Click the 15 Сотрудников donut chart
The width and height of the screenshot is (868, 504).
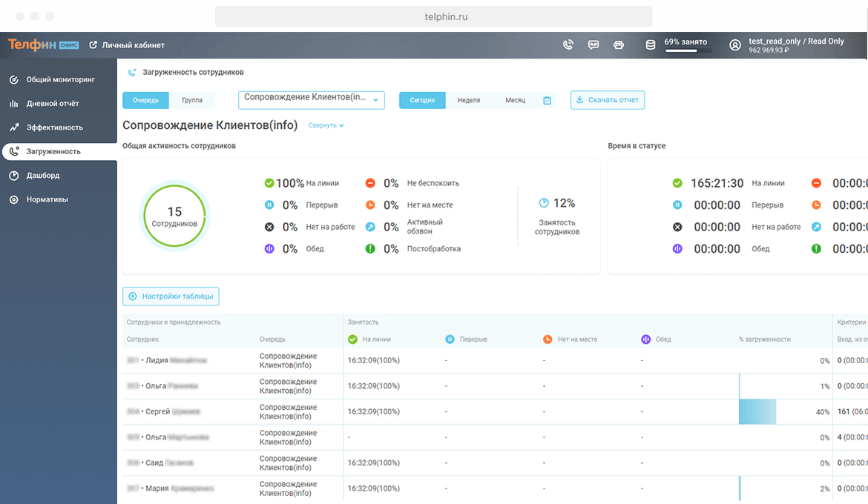click(x=175, y=216)
